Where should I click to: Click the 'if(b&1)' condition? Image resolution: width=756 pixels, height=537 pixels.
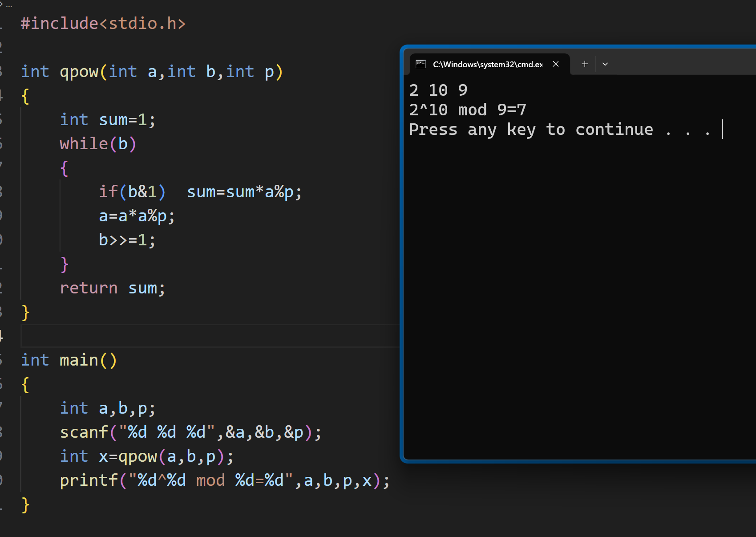pyautogui.click(x=132, y=192)
